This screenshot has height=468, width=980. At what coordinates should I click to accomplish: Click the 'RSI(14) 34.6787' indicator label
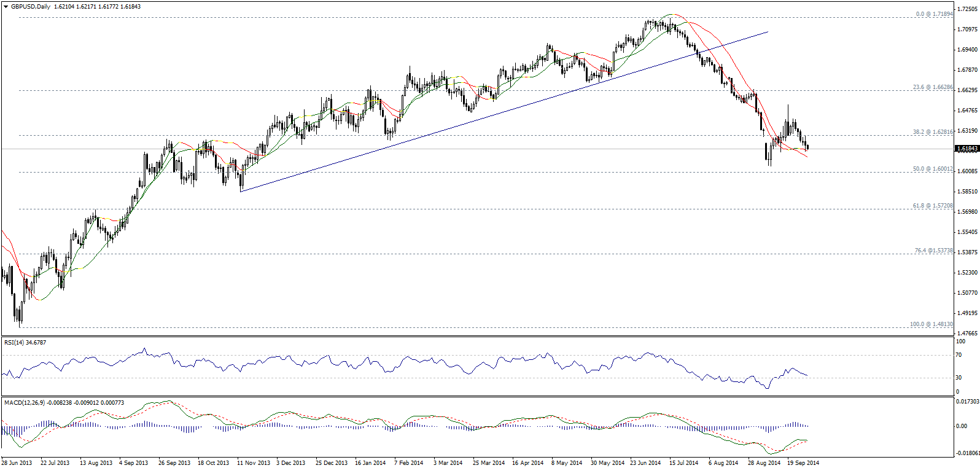[x=25, y=343]
